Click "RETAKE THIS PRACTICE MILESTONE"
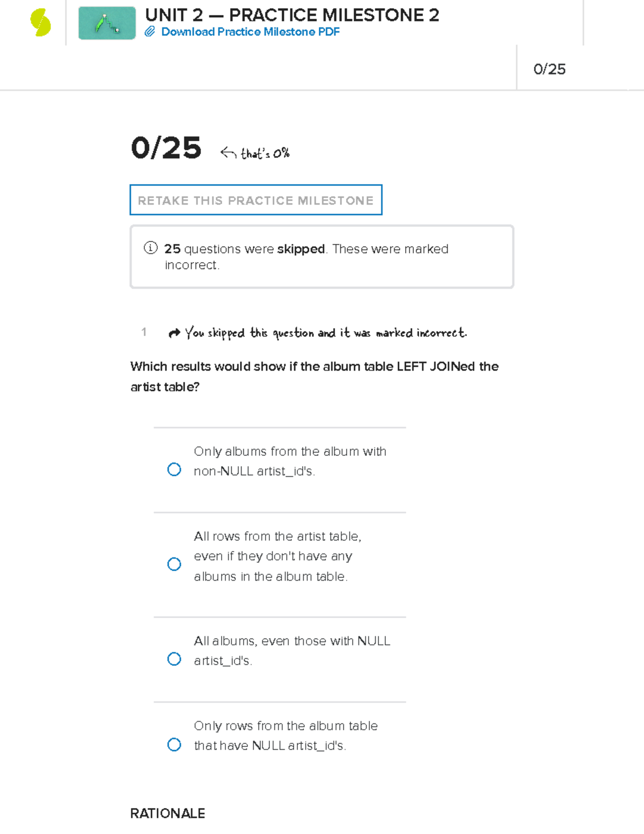 pos(255,200)
